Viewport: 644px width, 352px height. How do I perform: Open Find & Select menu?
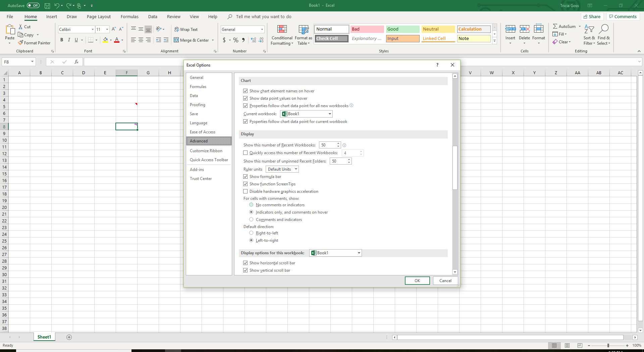point(603,35)
